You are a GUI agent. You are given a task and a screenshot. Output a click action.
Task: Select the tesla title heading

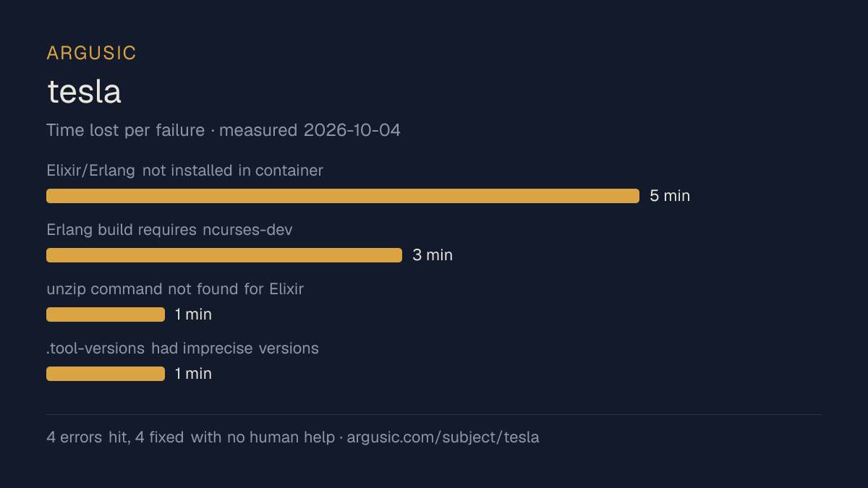tap(84, 92)
